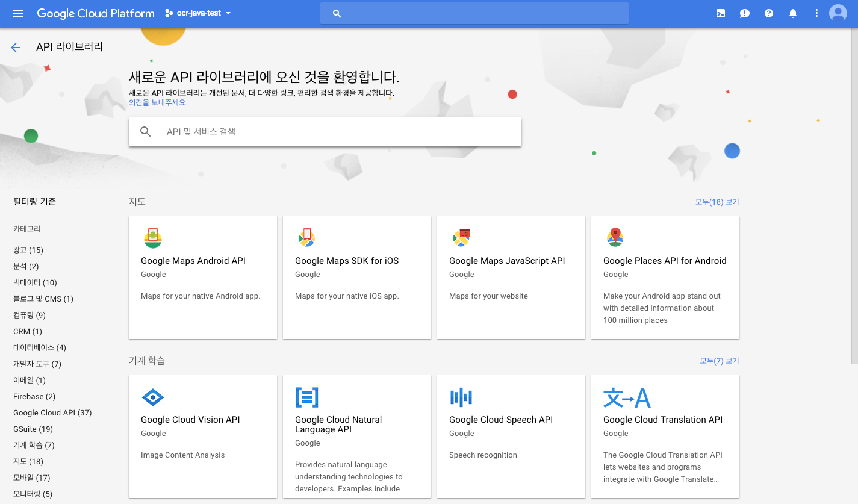Image resolution: width=858 pixels, height=504 pixels.
Task: Filter by 모바일 (17) category
Action: (x=32, y=478)
